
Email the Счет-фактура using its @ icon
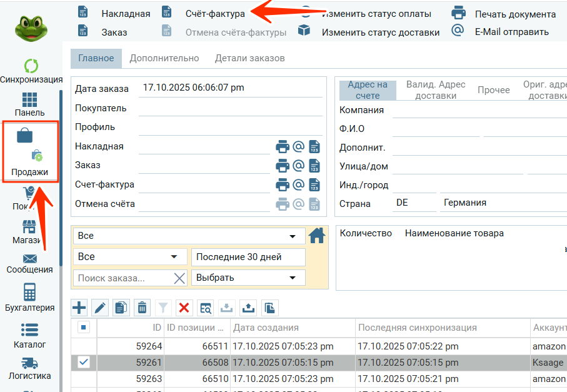[298, 185]
